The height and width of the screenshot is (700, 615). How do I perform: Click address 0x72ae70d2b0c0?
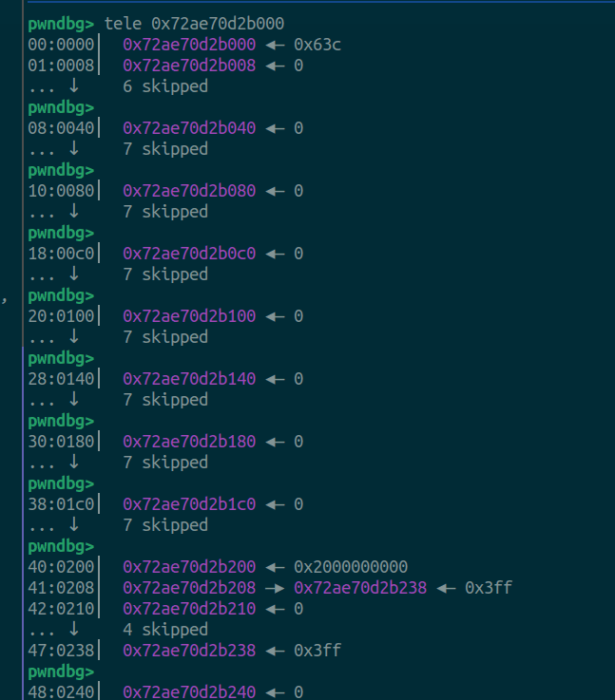pyautogui.click(x=189, y=254)
